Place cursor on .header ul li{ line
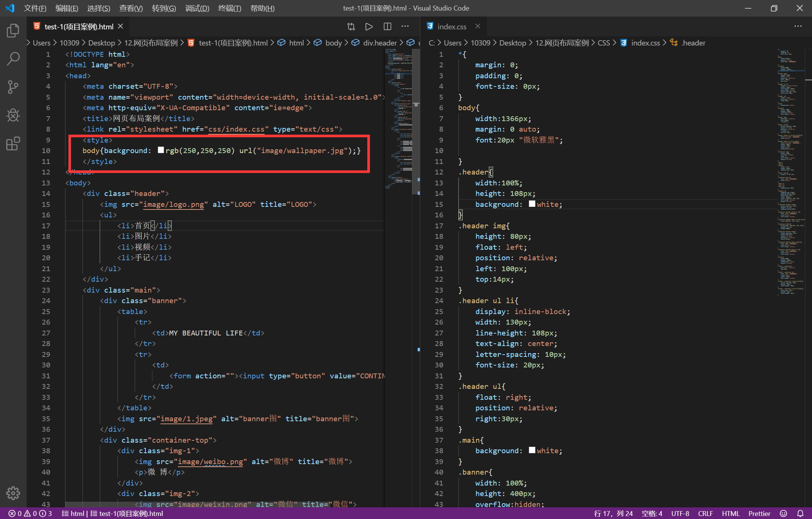812x519 pixels. (x=488, y=300)
